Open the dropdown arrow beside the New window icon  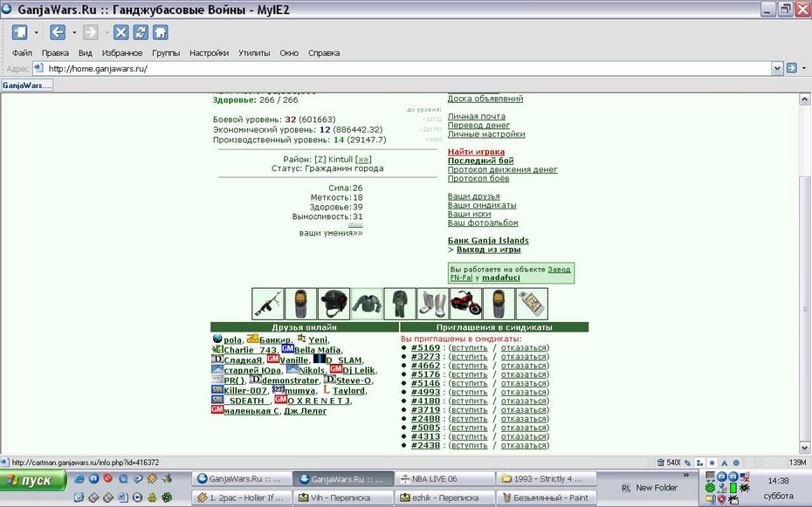(37, 32)
